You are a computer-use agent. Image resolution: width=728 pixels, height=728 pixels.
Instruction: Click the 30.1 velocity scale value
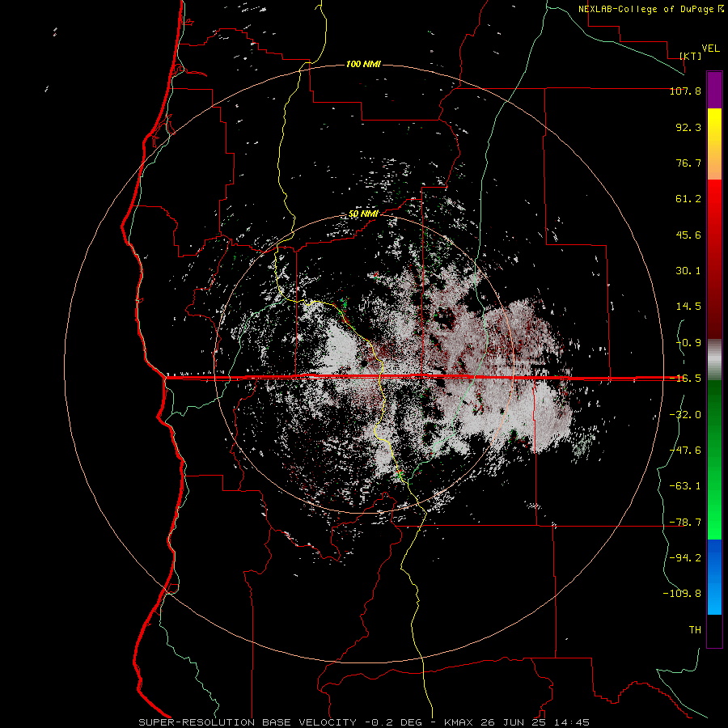[688, 271]
